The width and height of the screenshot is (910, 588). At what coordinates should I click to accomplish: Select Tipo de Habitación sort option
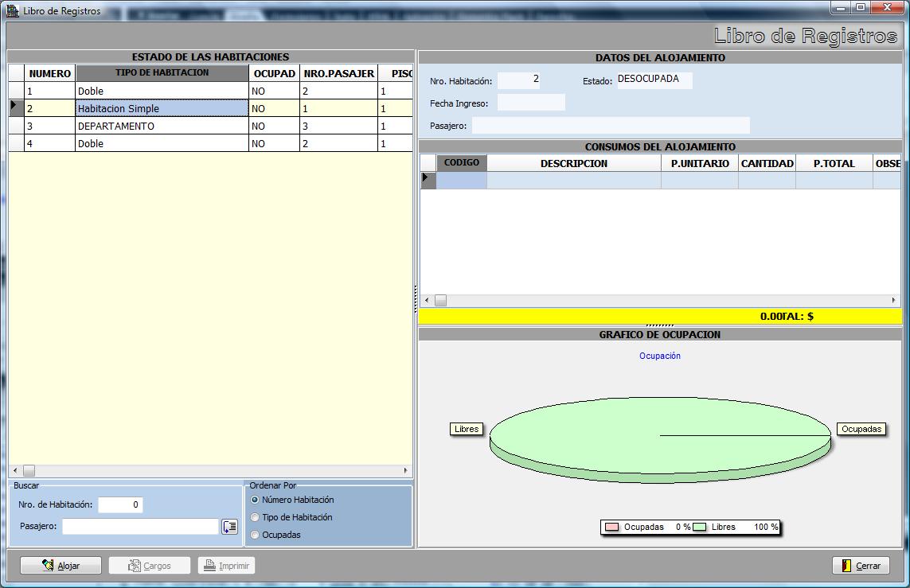tap(256, 517)
